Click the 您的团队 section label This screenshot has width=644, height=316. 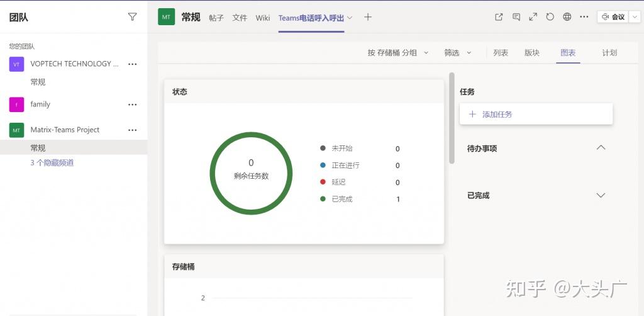(22, 47)
